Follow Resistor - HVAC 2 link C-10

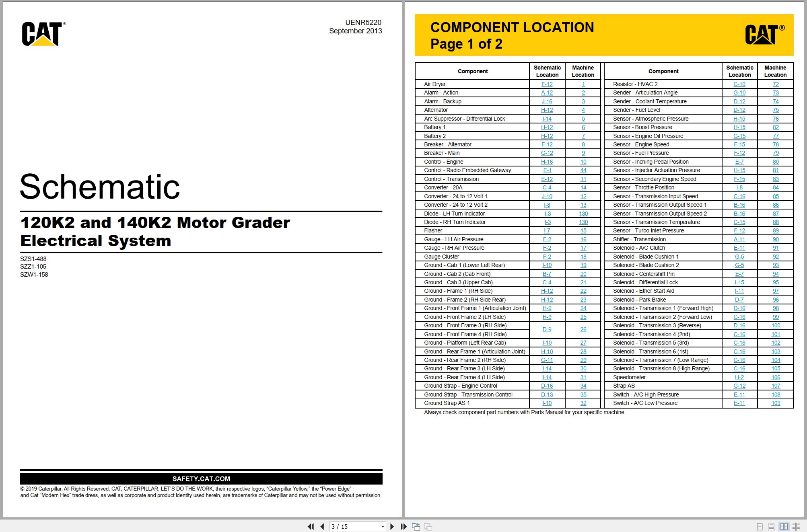(739, 84)
